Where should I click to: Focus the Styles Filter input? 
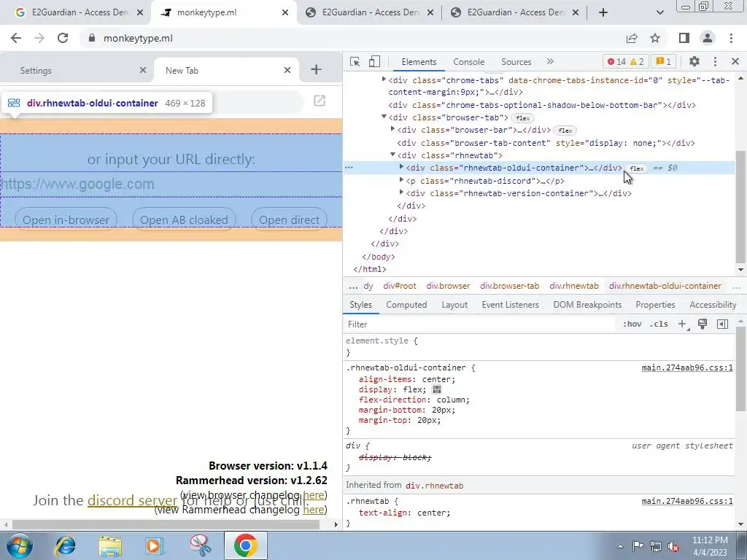[x=480, y=324]
